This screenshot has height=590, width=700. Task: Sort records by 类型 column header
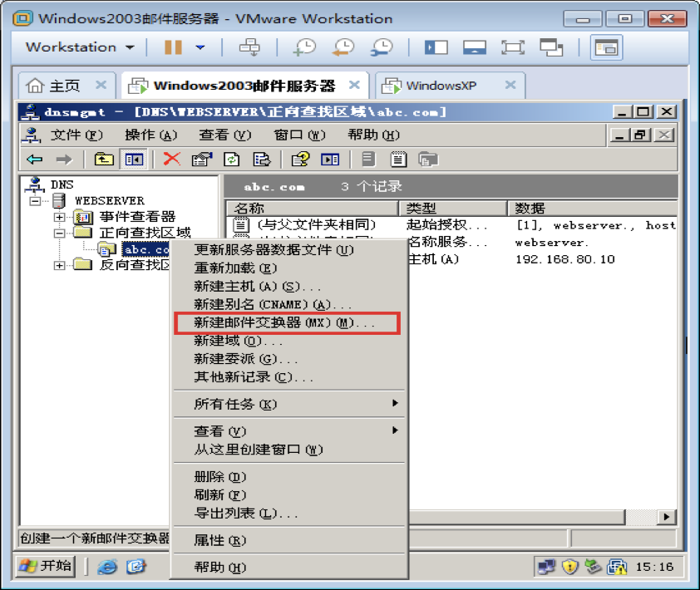[453, 208]
